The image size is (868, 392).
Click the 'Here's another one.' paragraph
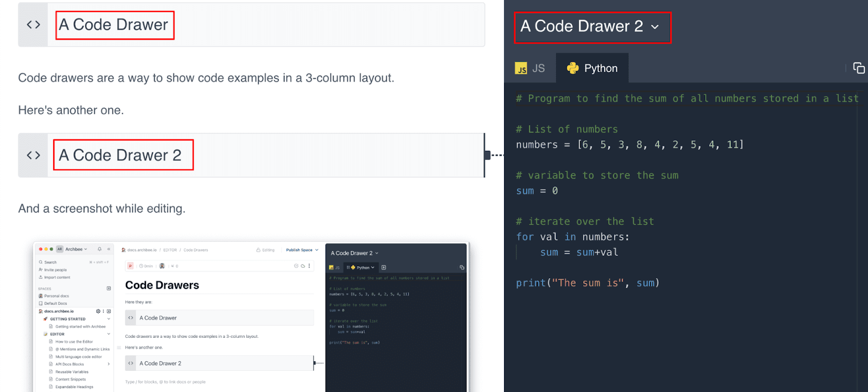click(x=71, y=111)
